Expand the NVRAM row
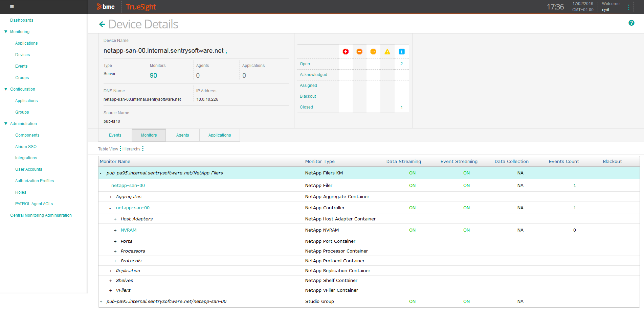Viewport: 644px width, 310px height. (x=115, y=230)
